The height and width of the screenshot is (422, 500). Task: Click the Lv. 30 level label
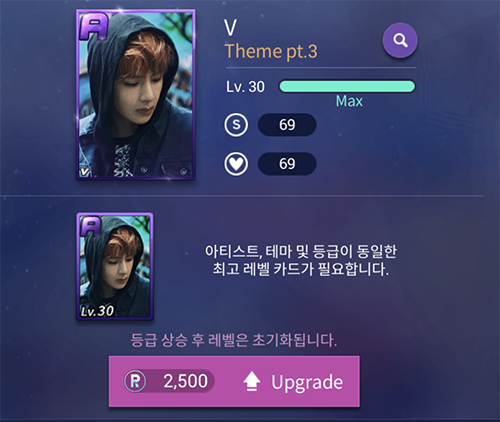(x=245, y=87)
